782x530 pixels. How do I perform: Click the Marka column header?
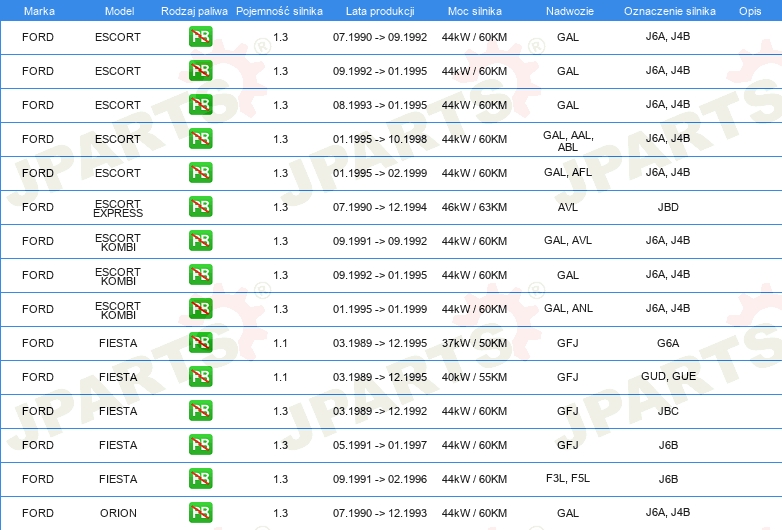coord(39,11)
